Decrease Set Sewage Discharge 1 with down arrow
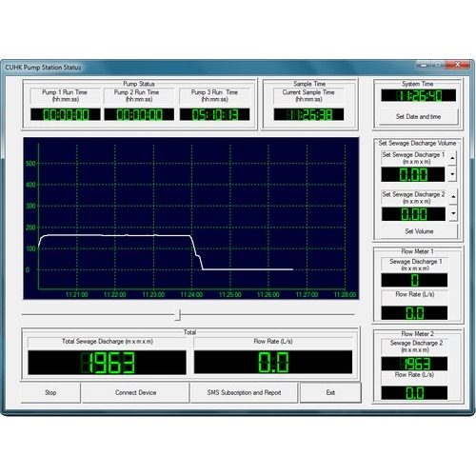 (452, 174)
